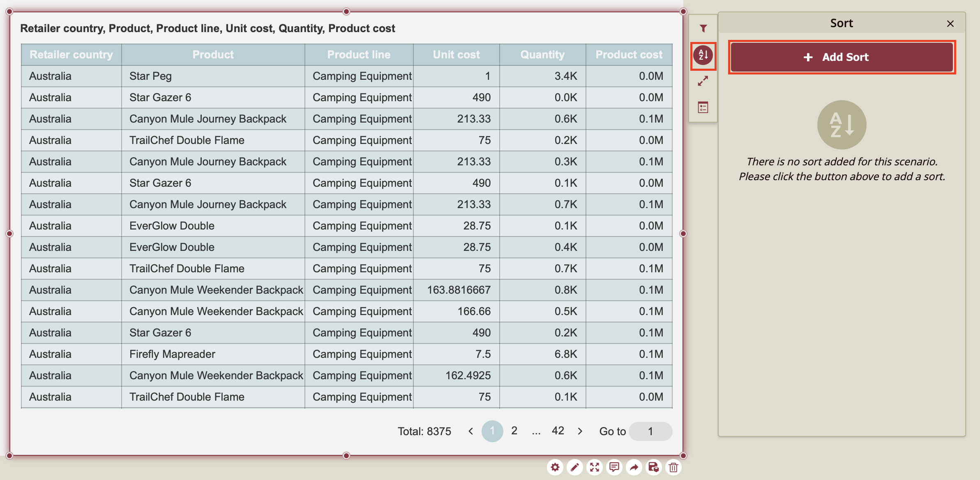Click the filter funnel icon
This screenshot has height=480, width=980.
703,28
